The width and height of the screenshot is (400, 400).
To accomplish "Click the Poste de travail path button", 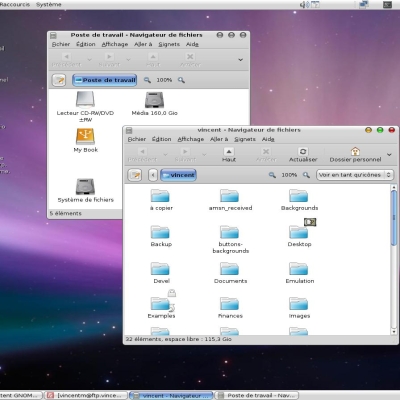I will 105,80.
